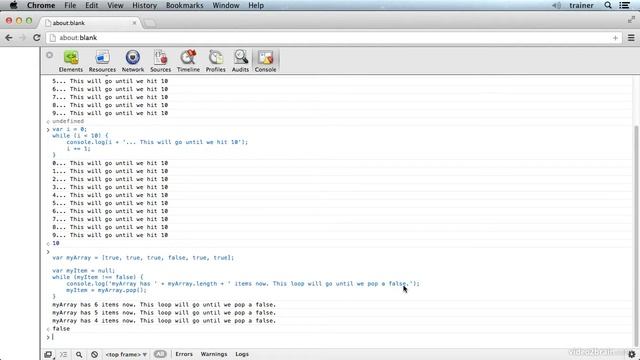Click the 'false' return value line
The width and height of the screenshot is (640, 360).
[61, 329]
